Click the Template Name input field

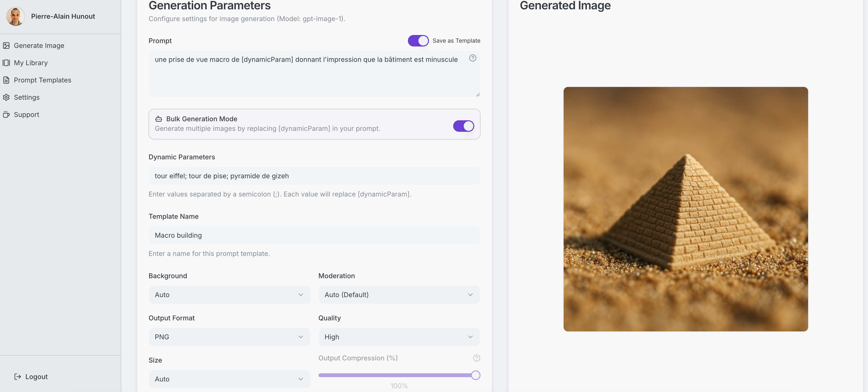314,235
